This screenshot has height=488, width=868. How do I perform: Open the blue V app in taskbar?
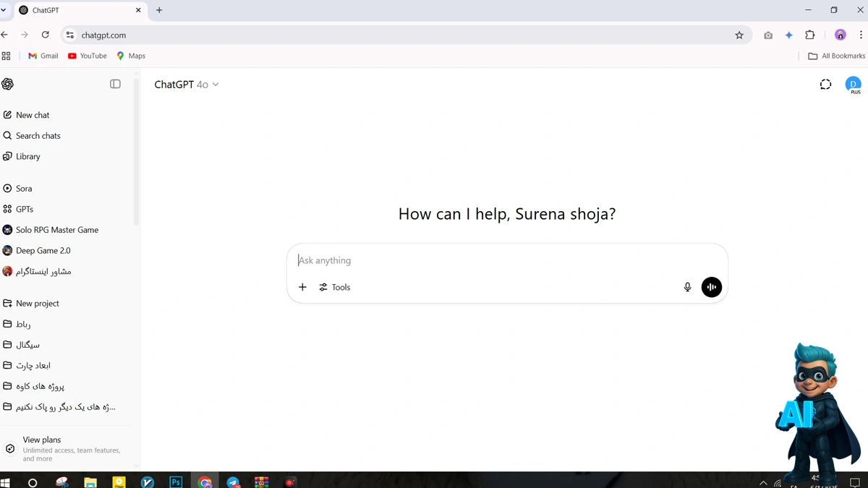148,482
